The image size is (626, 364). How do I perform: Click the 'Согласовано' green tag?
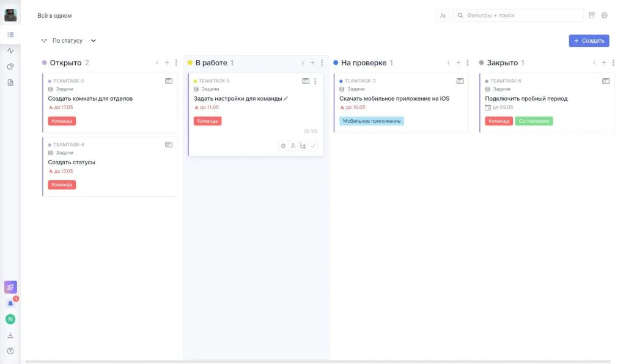point(534,121)
